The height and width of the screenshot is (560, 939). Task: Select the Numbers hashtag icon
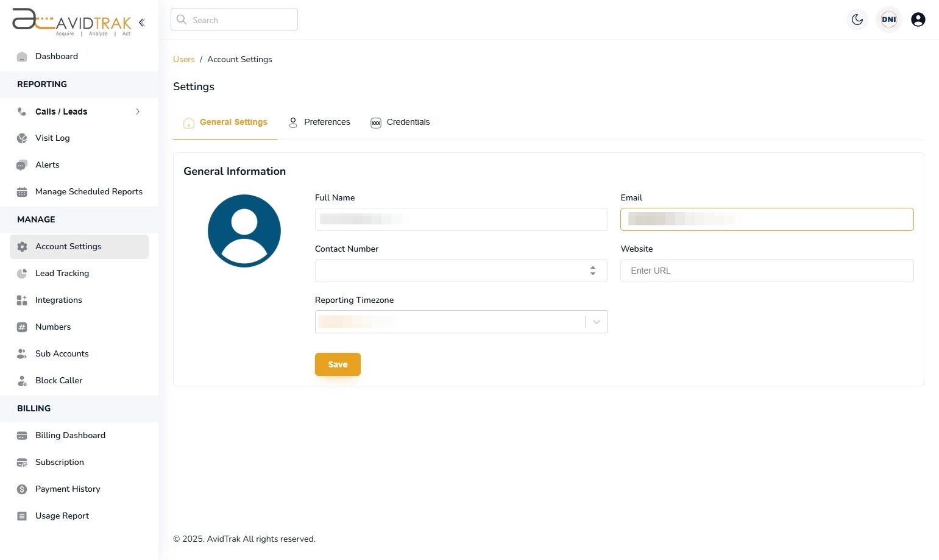(22, 327)
